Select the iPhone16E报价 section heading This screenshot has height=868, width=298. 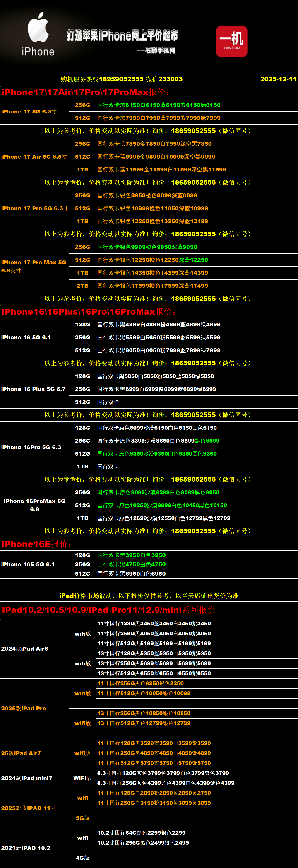coord(37,544)
